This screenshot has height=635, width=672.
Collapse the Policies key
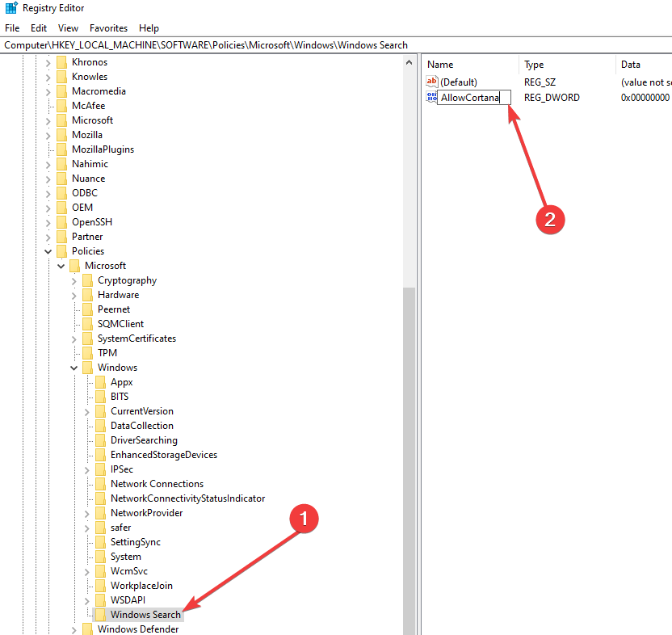48,252
